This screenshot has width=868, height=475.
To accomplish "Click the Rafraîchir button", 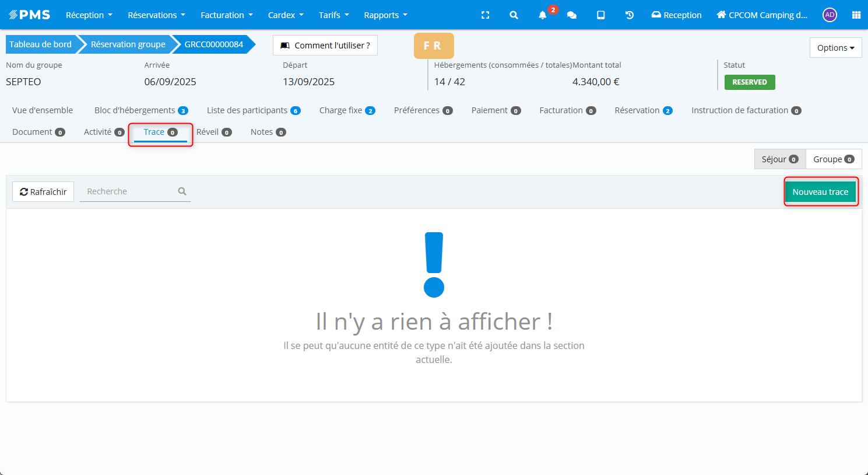I will [43, 192].
